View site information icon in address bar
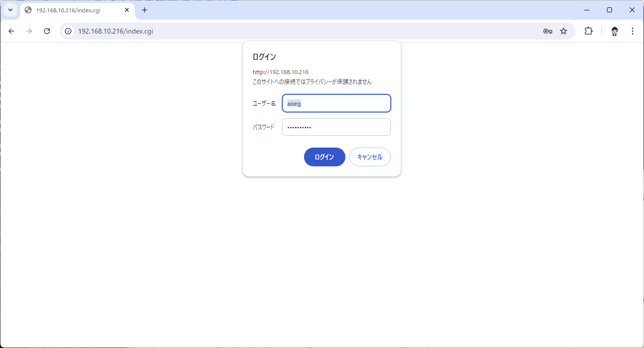Image resolution: width=644 pixels, height=348 pixels. tap(69, 31)
